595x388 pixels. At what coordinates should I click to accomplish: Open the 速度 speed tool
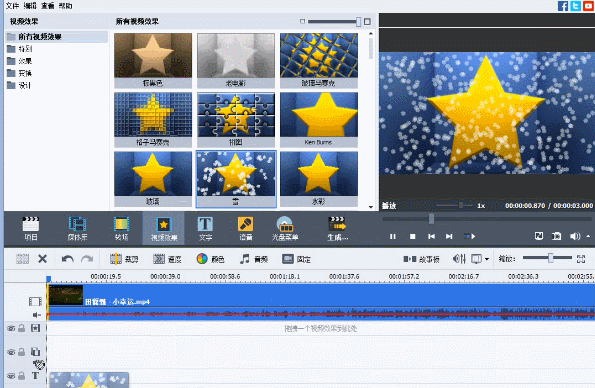[167, 259]
